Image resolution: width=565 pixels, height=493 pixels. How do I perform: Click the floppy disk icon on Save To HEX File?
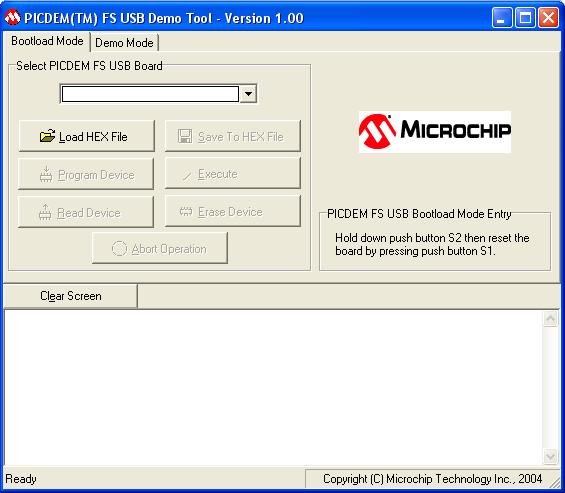(x=185, y=136)
